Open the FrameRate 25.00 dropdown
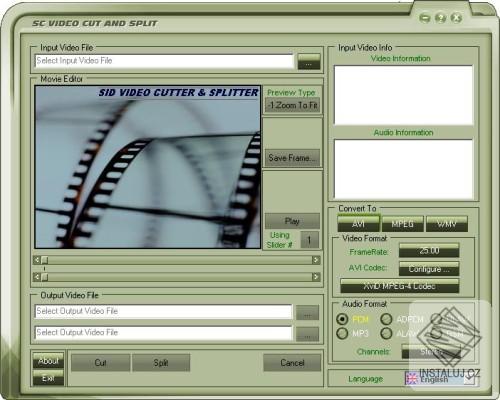The height and width of the screenshot is (400, 500). [429, 250]
